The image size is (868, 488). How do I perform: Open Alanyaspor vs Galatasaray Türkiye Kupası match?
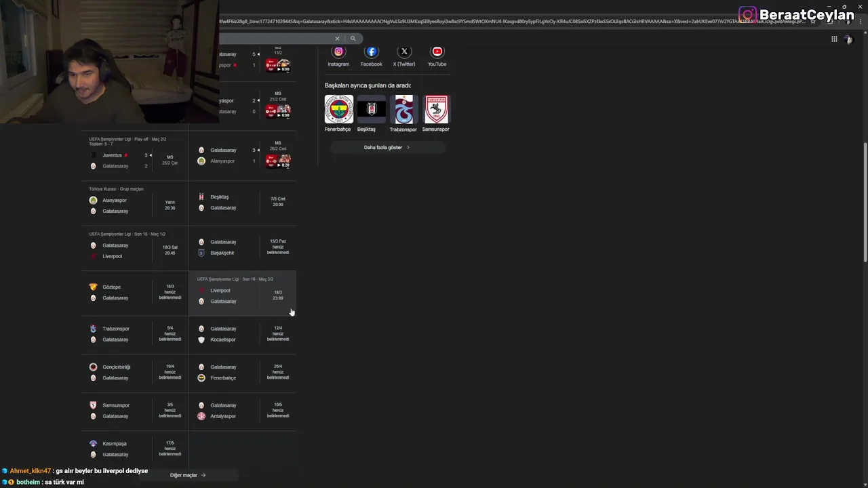pos(134,202)
